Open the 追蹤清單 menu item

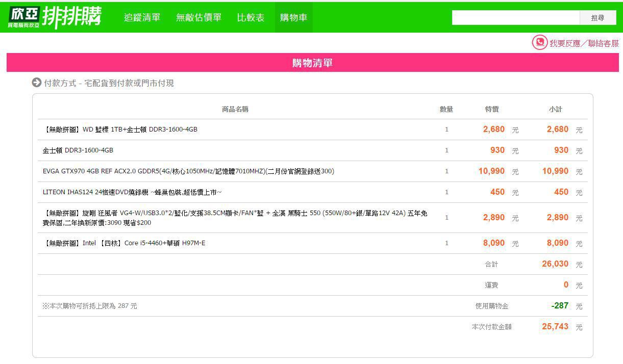pos(142,17)
